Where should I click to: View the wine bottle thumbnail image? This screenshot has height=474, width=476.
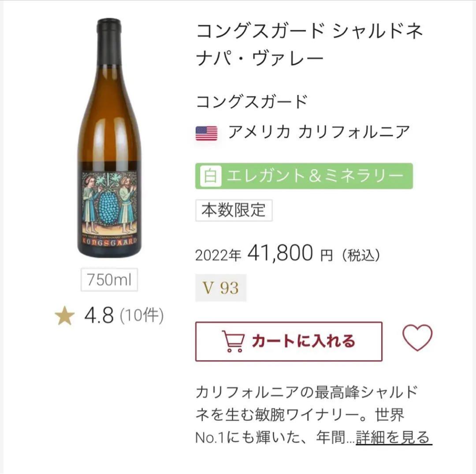coord(109,132)
